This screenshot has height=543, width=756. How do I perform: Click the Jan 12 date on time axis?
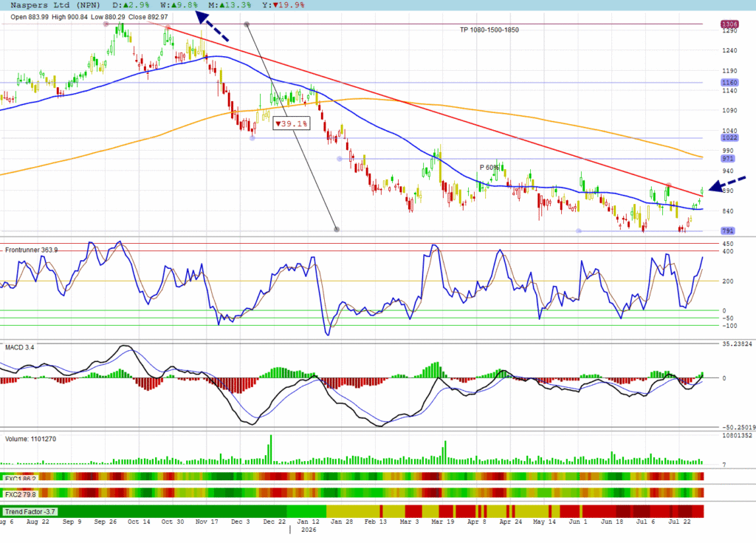pyautogui.click(x=308, y=522)
